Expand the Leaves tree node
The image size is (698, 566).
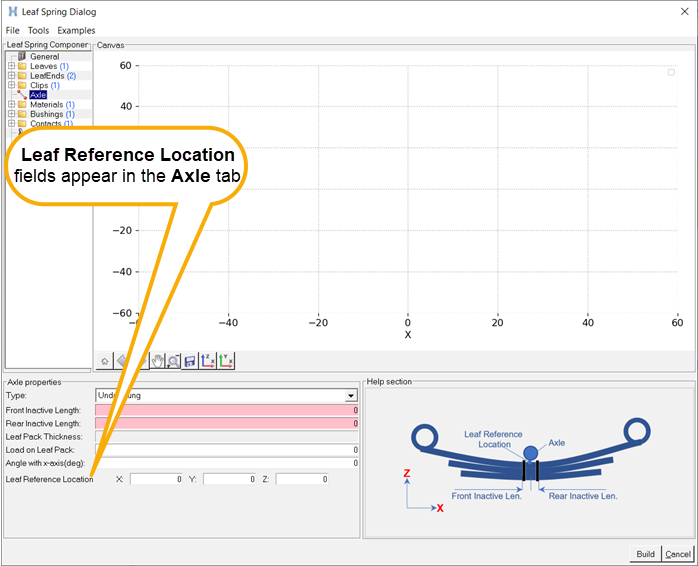[11, 66]
